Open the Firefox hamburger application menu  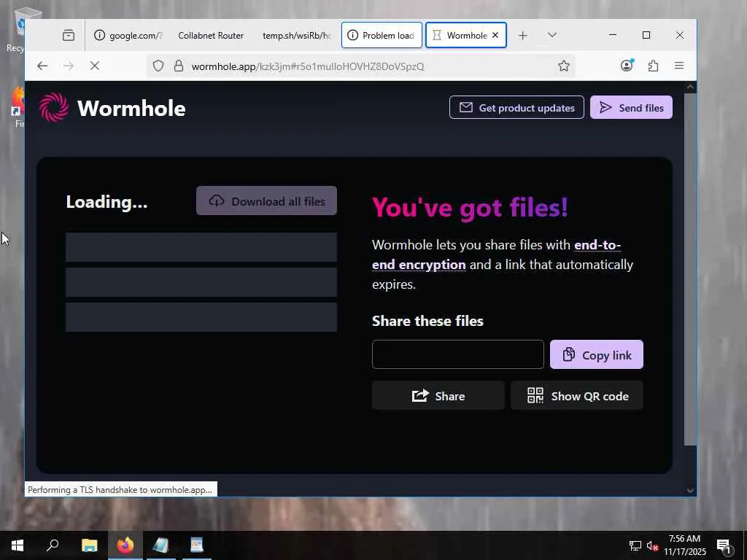coord(679,66)
